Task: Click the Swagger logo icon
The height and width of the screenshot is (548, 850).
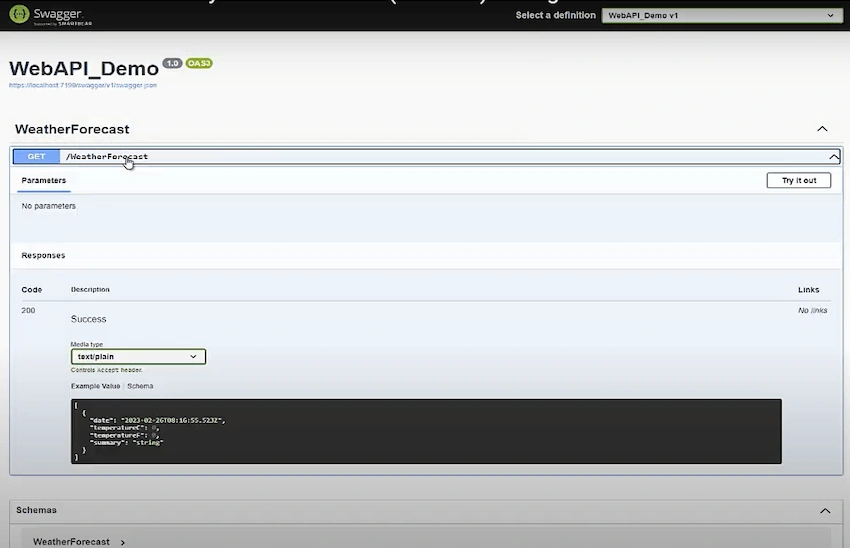Action: pos(20,14)
